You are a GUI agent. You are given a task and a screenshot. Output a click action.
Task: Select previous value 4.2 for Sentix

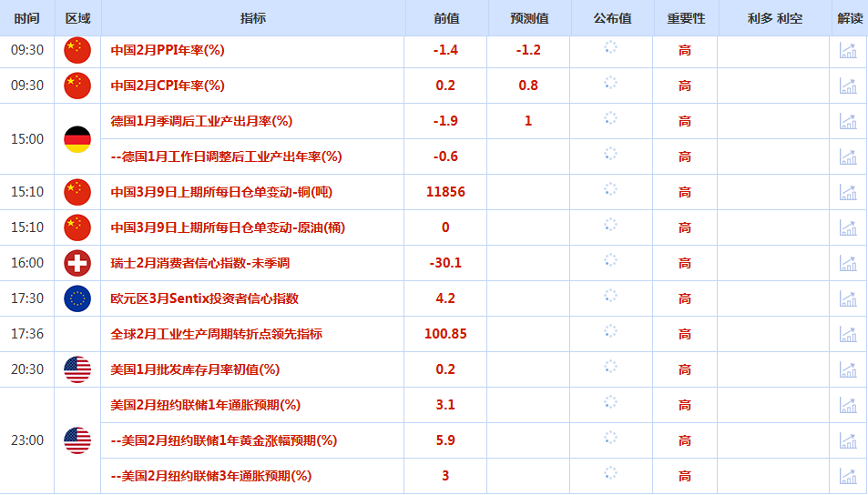click(445, 298)
